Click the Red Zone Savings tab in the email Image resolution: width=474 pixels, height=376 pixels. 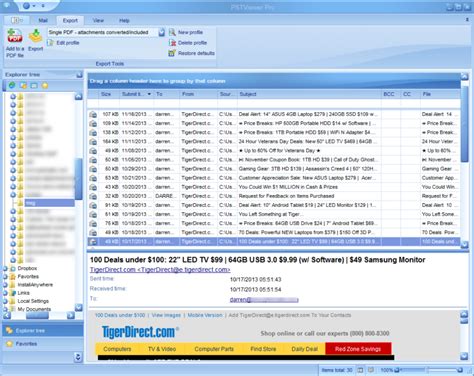(x=358, y=349)
